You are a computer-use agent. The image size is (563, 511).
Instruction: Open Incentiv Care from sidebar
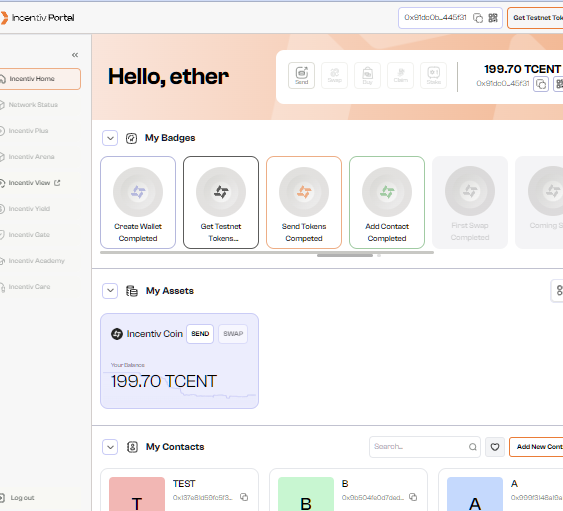pos(29,287)
